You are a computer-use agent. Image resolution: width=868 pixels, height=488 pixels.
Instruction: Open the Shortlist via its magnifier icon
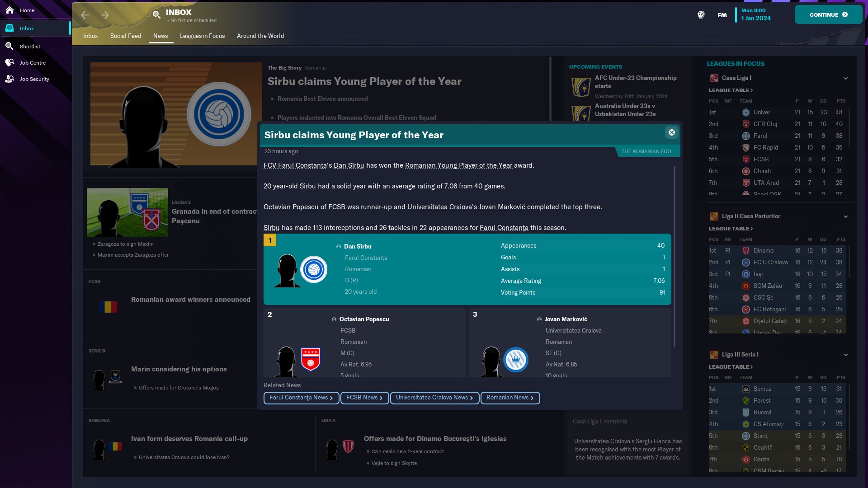tap(9, 46)
